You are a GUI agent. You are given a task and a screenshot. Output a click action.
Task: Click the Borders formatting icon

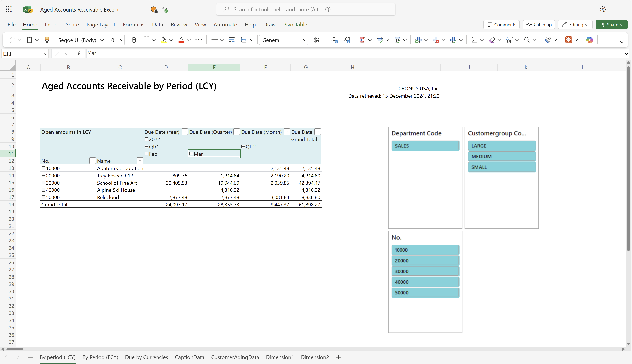point(146,40)
